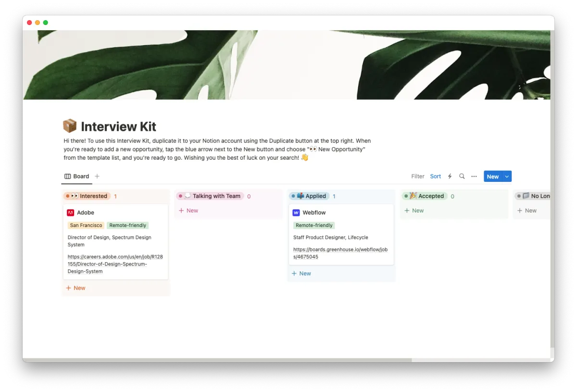Click the Adobe logo icon on card
The image size is (577, 392).
tap(71, 213)
